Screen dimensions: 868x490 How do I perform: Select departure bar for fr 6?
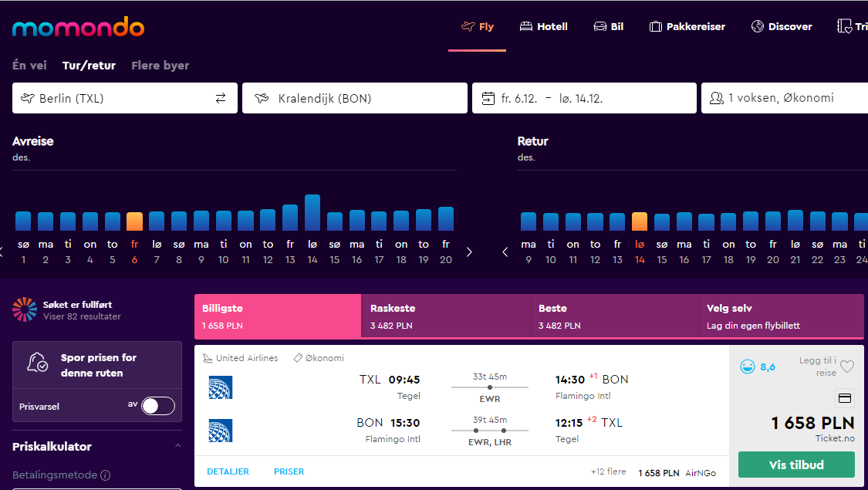click(x=134, y=221)
